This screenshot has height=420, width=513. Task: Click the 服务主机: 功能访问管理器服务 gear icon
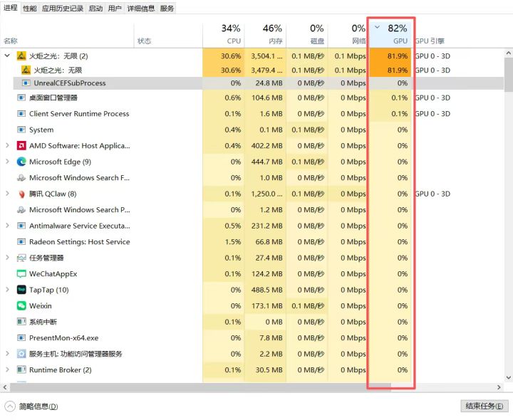(x=21, y=354)
